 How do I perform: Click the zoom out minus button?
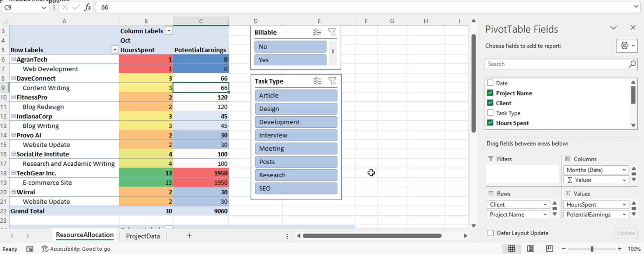563,249
